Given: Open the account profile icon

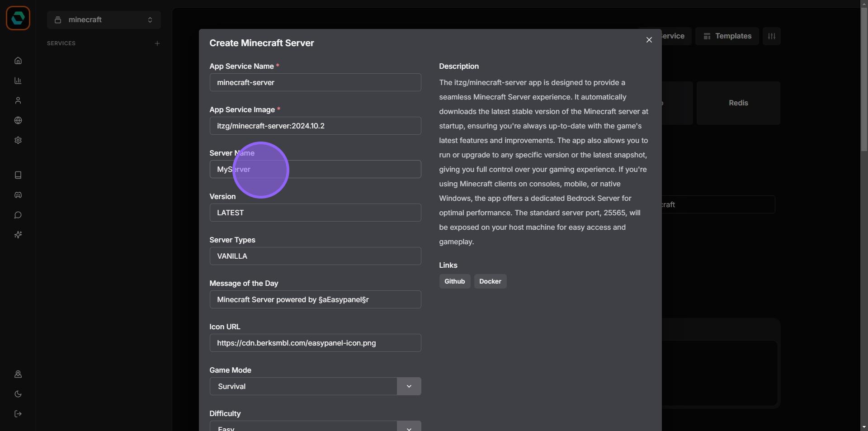Looking at the screenshot, I should [x=18, y=374].
